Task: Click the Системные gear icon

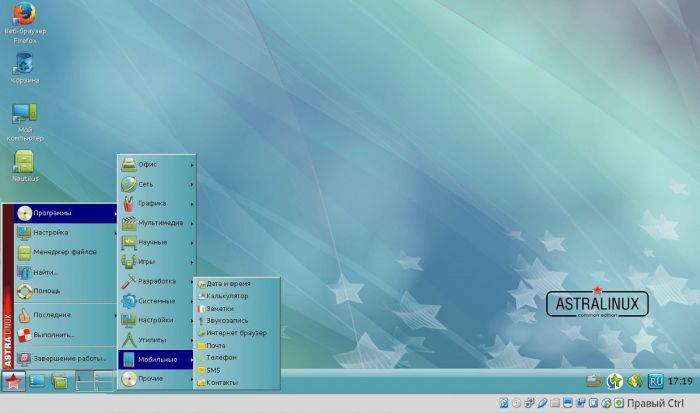Action: coord(129,301)
